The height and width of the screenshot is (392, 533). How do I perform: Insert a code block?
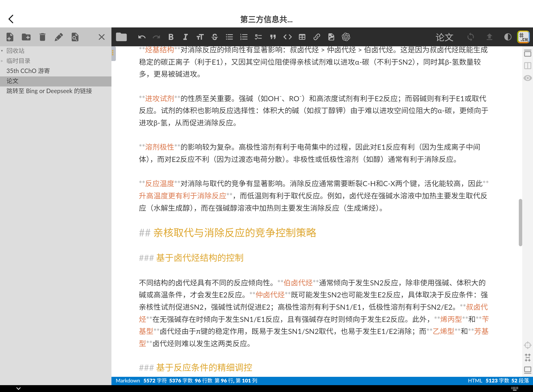[288, 37]
